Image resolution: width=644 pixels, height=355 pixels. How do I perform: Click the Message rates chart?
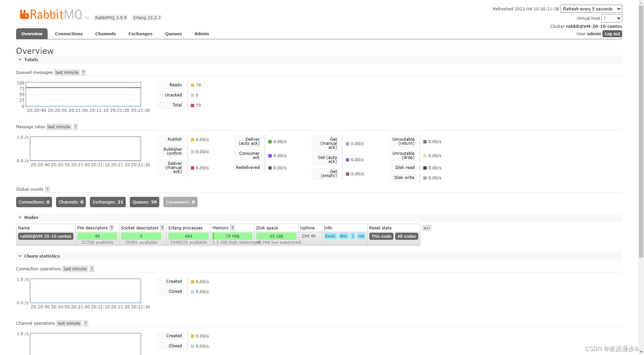tap(85, 149)
